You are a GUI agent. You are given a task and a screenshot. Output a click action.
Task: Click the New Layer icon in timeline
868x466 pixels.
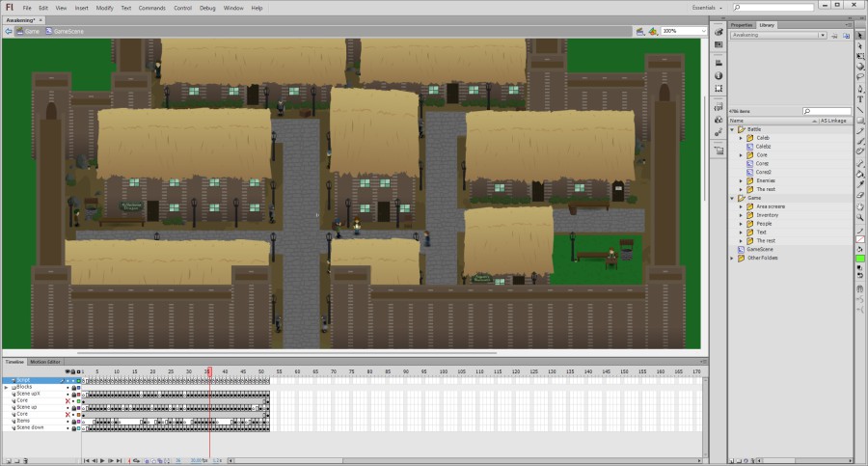(7, 460)
